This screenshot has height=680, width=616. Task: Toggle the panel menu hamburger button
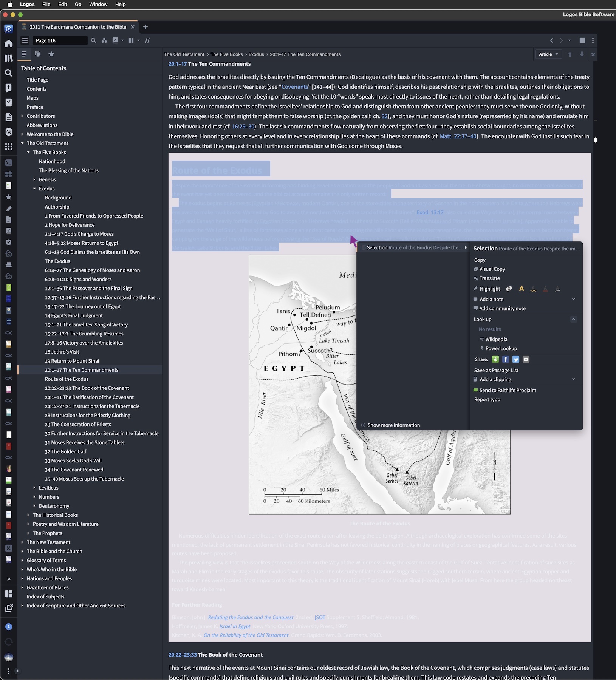point(25,40)
